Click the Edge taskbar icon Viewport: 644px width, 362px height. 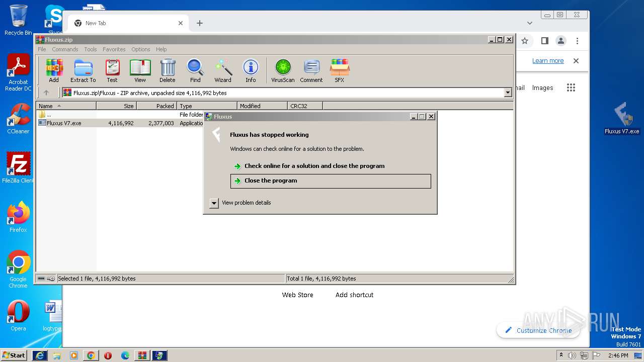pyautogui.click(x=125, y=355)
